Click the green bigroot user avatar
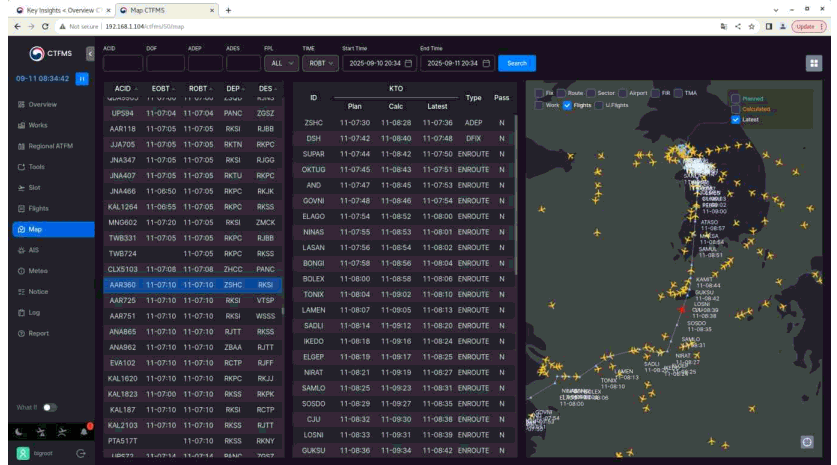Image resolution: width=837 pixels, height=465 pixels. click(23, 453)
